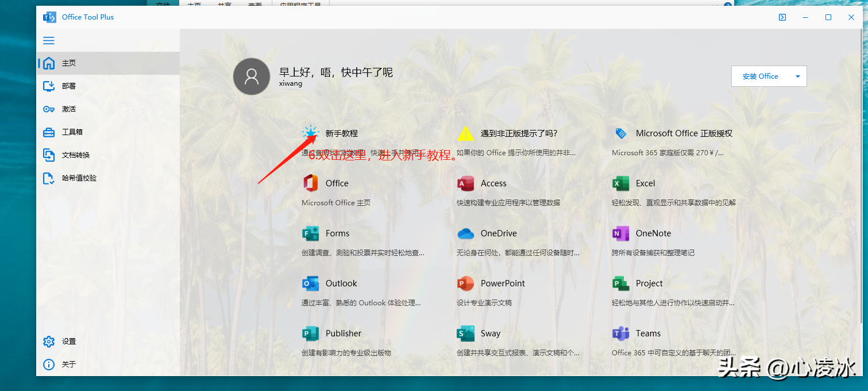Open the 部署 deploy page icon
The width and height of the screenshot is (868, 391).
(49, 86)
